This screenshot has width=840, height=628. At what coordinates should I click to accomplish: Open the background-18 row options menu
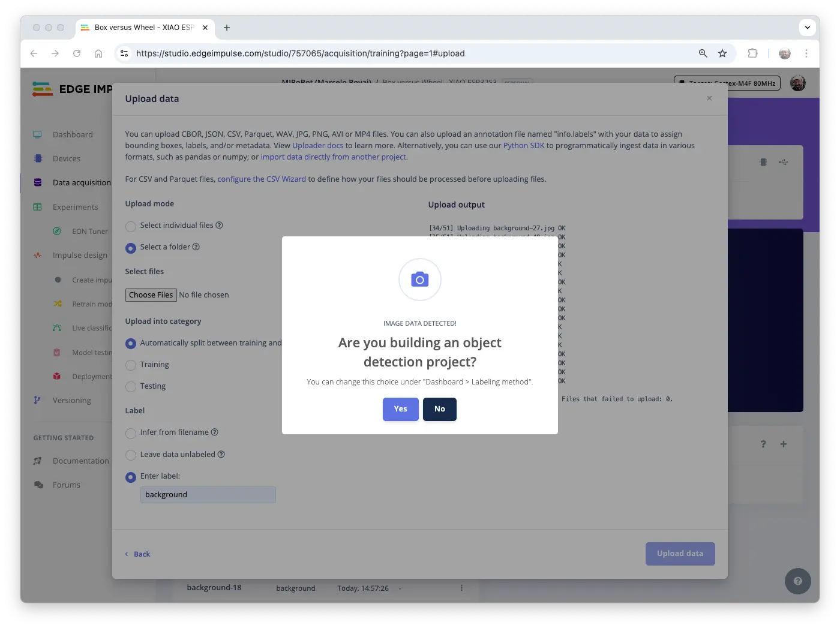tap(461, 588)
